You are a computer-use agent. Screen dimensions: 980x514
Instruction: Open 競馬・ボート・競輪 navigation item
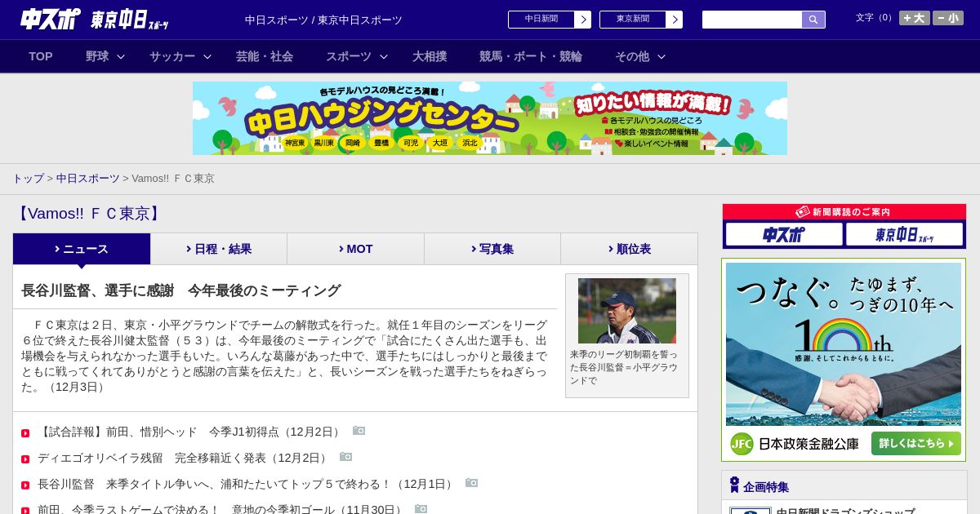[x=531, y=56]
